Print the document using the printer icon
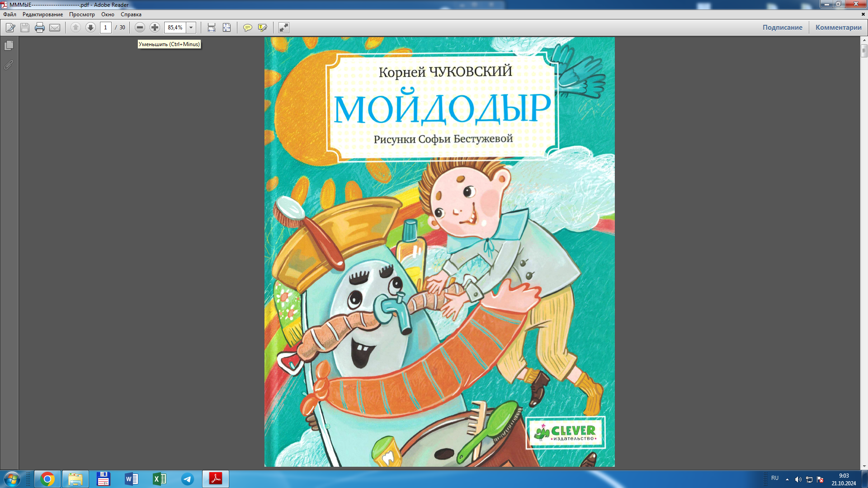This screenshot has width=868, height=488. tap(40, 28)
